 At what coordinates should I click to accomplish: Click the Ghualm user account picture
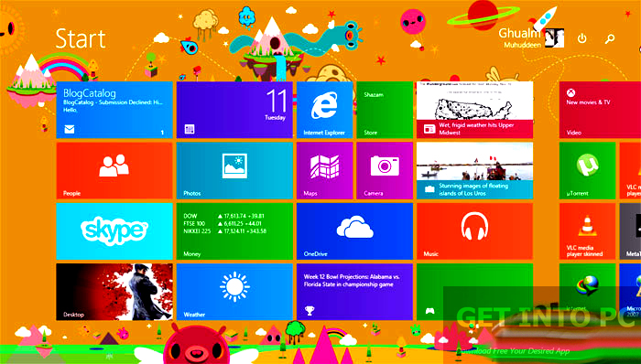tap(555, 37)
